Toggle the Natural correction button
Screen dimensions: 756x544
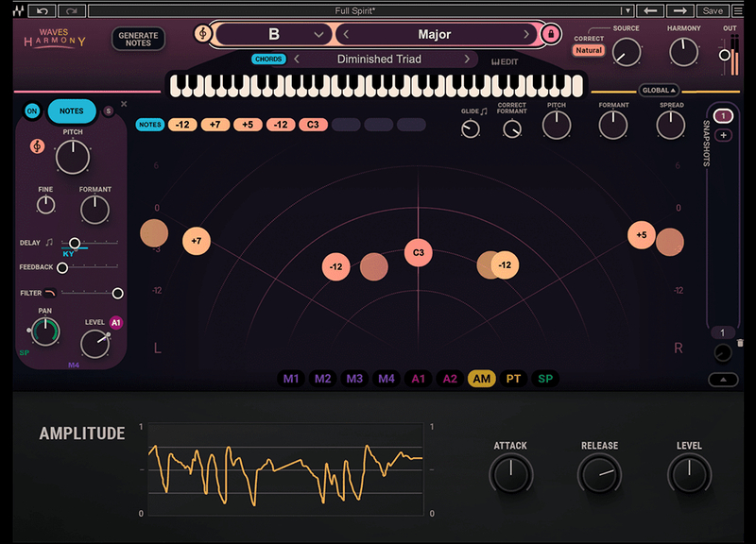(589, 50)
